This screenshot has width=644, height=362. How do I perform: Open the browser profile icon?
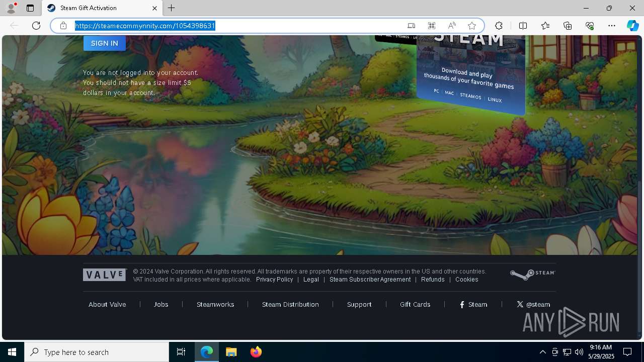pyautogui.click(x=11, y=8)
